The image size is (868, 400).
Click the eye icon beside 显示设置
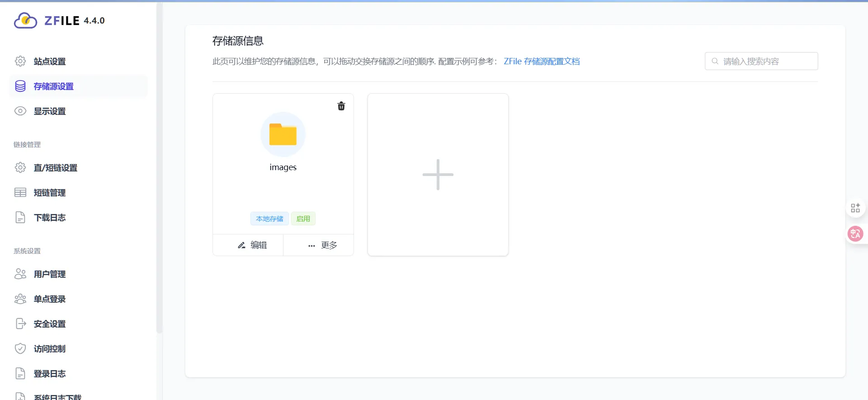[x=20, y=111]
